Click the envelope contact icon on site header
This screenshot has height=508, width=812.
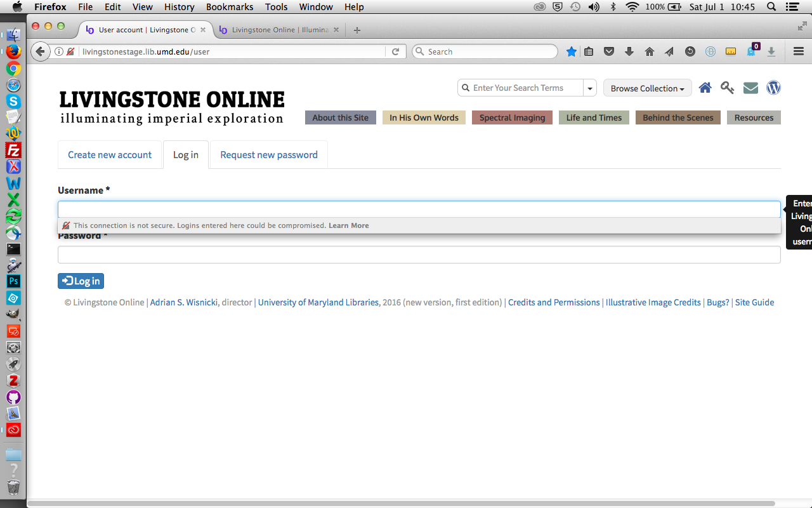pyautogui.click(x=750, y=88)
